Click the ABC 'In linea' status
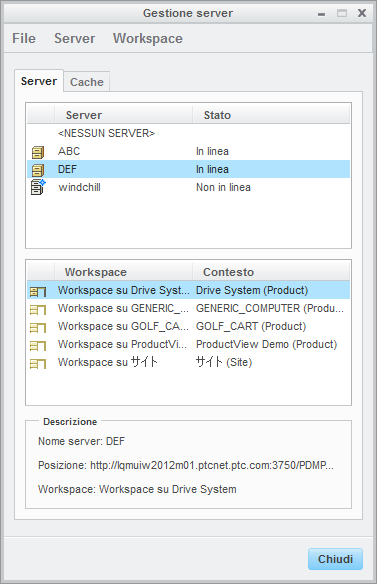The height and width of the screenshot is (584, 377). (212, 151)
